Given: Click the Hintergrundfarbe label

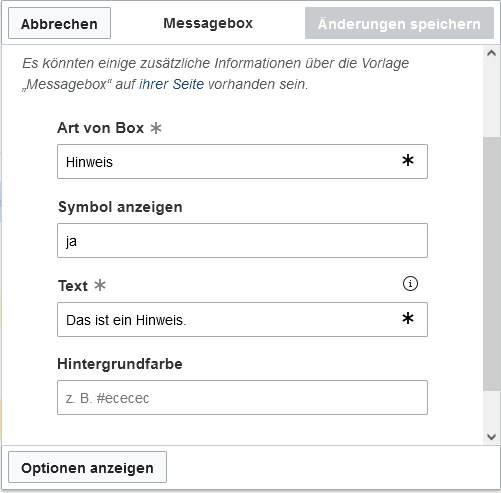Looking at the screenshot, I should point(120,364).
